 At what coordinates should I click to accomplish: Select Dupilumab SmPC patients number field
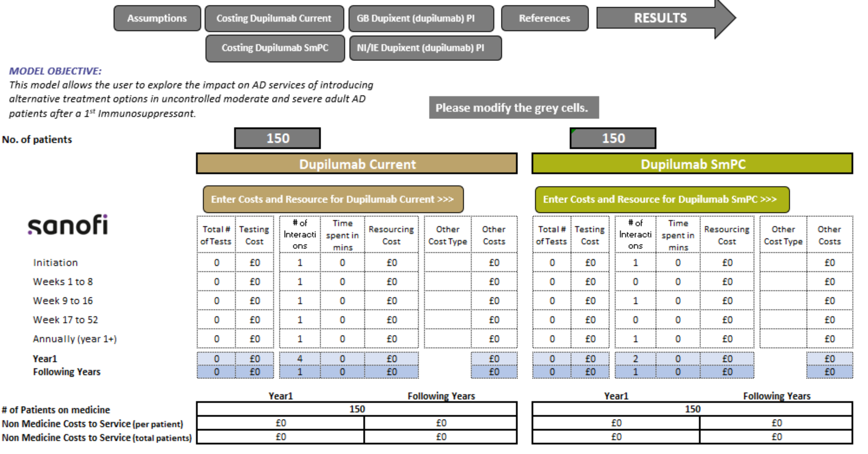pos(613,138)
